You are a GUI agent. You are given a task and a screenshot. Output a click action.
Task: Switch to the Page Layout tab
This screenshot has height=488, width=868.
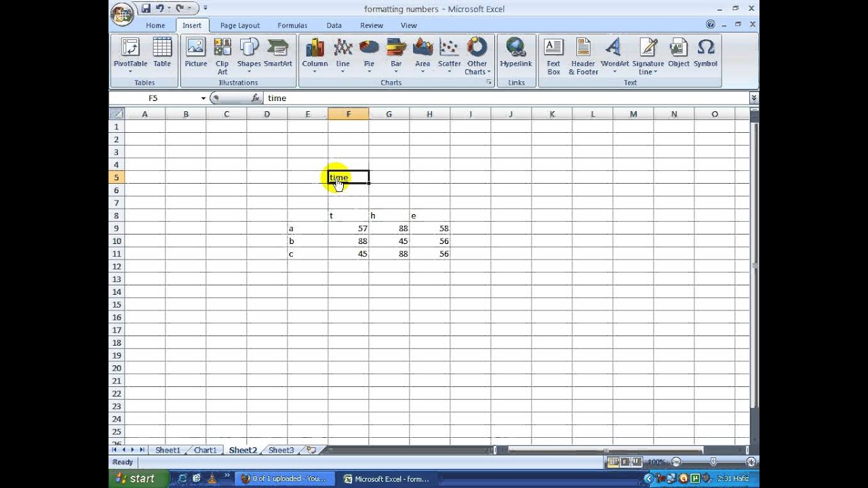[x=240, y=25]
